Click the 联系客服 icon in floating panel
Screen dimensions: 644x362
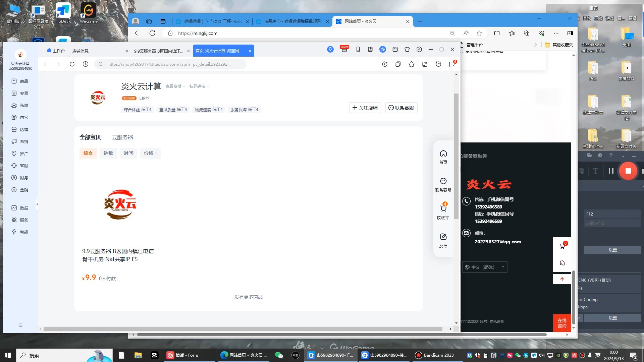click(x=443, y=185)
